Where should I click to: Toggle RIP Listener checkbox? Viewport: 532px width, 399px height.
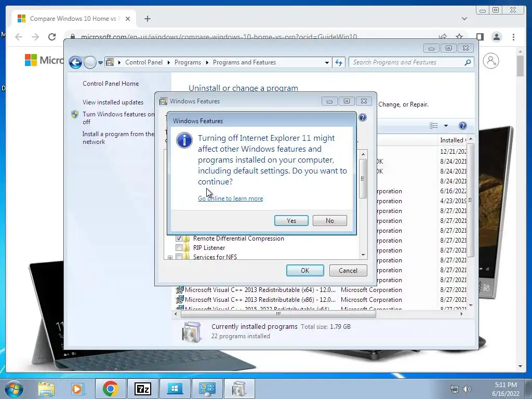coord(179,248)
